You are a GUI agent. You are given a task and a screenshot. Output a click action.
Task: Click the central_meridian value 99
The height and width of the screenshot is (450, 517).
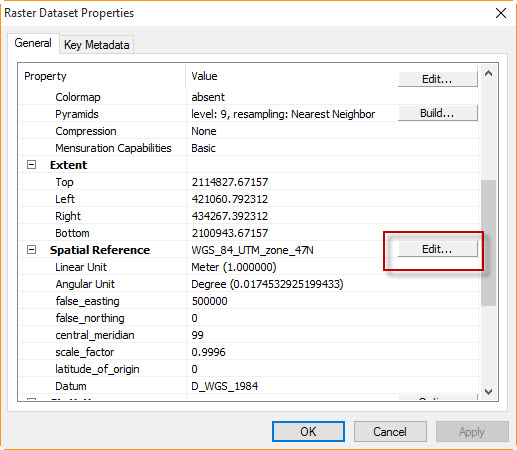coord(197,335)
